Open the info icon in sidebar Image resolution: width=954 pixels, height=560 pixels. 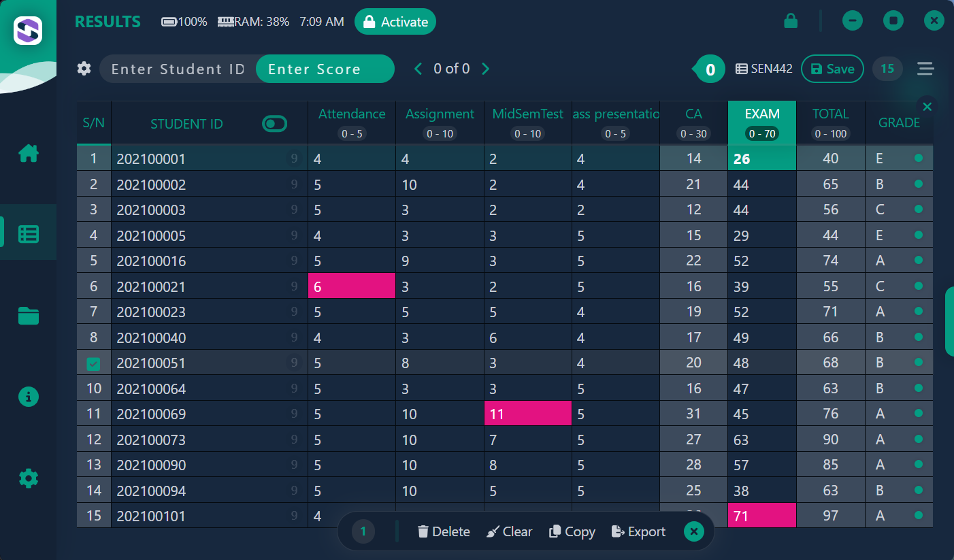click(x=28, y=397)
